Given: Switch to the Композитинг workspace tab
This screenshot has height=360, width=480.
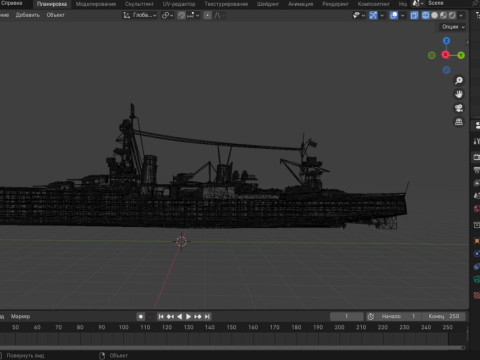Looking at the screenshot, I should (374, 4).
